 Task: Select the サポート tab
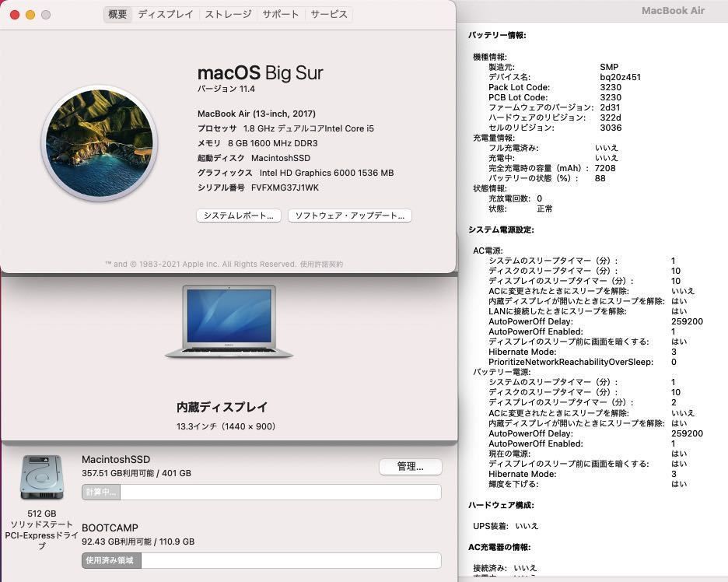tap(281, 15)
